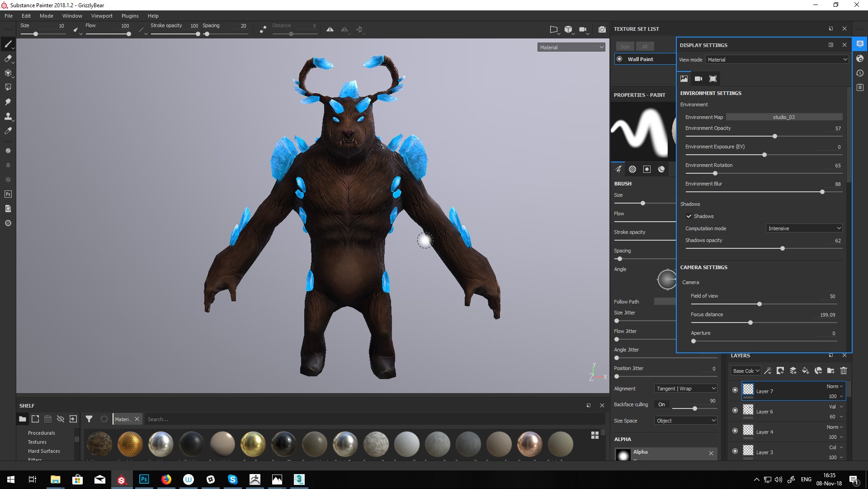Select the Polygon Fill tool
The width and height of the screenshot is (868, 489).
click(x=8, y=87)
